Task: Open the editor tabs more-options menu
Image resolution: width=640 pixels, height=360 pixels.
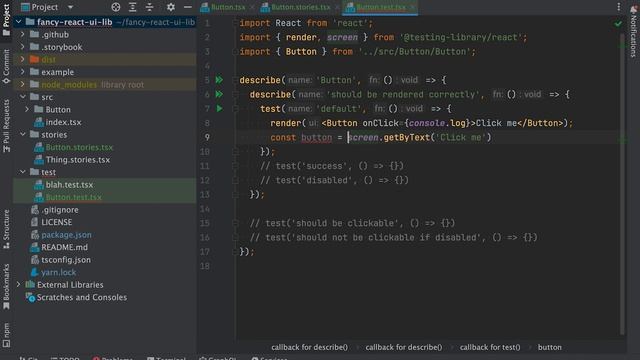Action: 618,7
